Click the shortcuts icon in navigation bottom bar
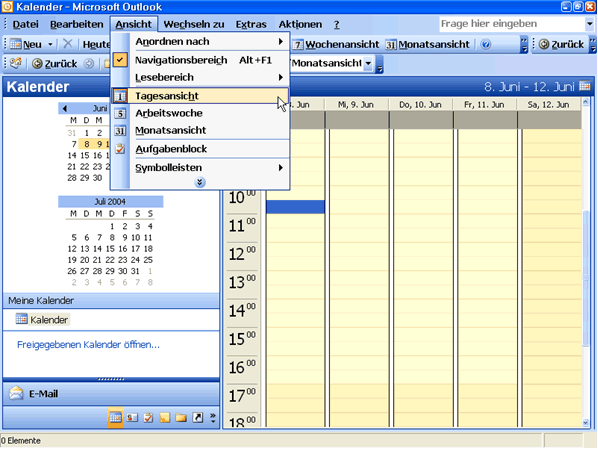The height and width of the screenshot is (449, 598). click(x=198, y=418)
